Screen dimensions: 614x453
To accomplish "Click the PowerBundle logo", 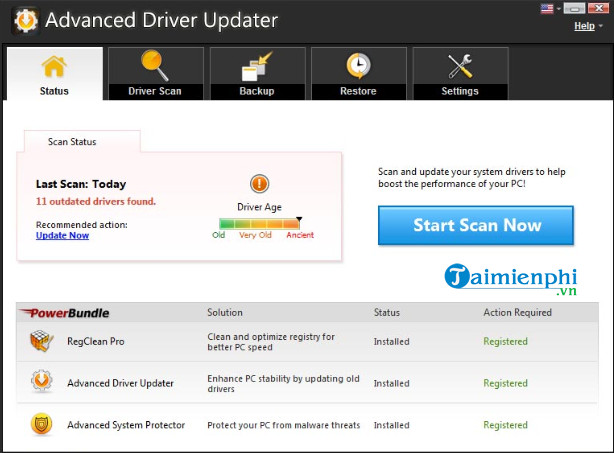I will tap(64, 313).
